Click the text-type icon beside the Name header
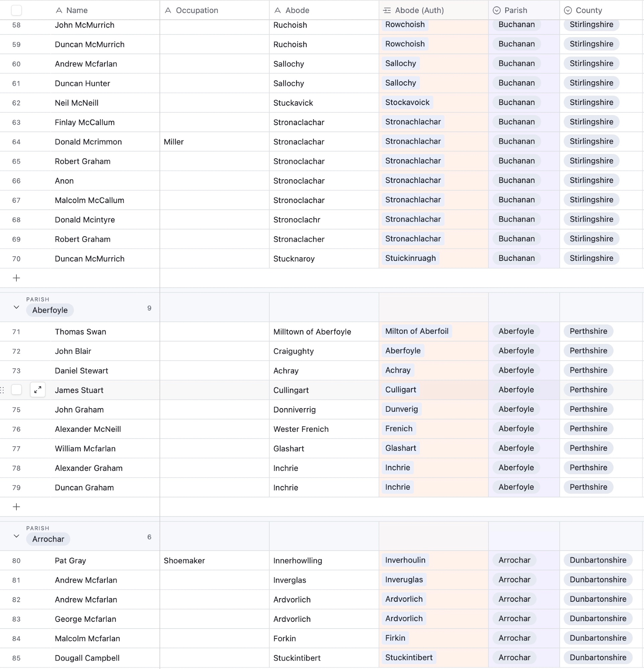 click(59, 10)
